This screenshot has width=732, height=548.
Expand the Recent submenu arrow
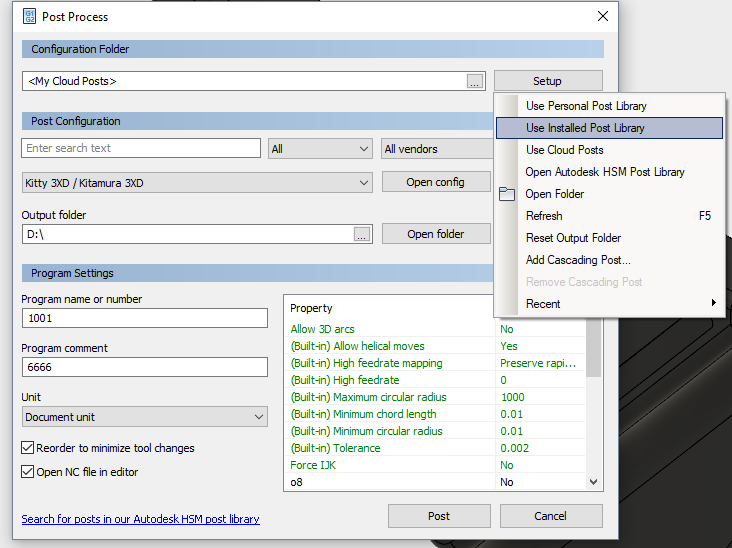pyautogui.click(x=713, y=303)
